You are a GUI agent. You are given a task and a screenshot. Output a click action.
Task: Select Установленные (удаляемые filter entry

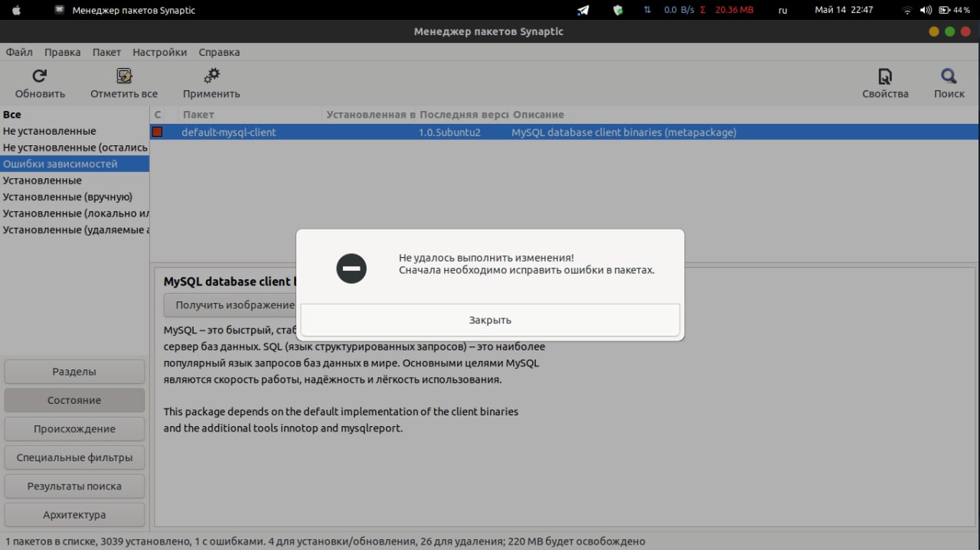point(74,229)
